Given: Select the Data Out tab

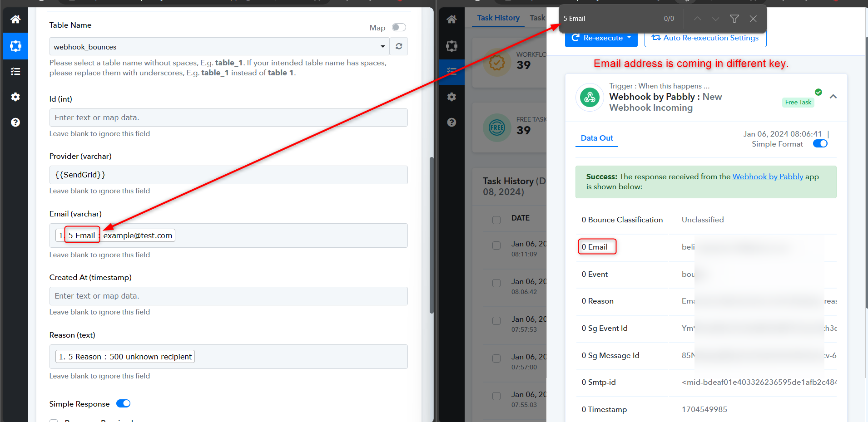Looking at the screenshot, I should coord(597,138).
